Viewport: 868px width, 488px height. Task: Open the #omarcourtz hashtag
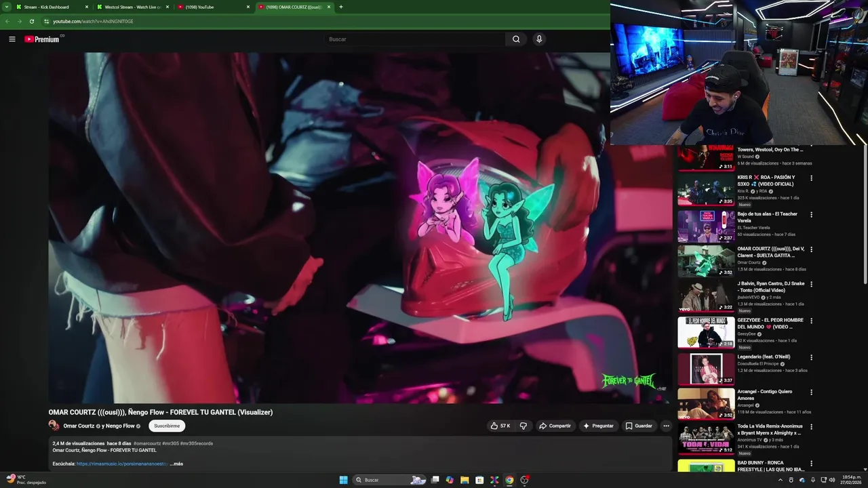click(146, 443)
